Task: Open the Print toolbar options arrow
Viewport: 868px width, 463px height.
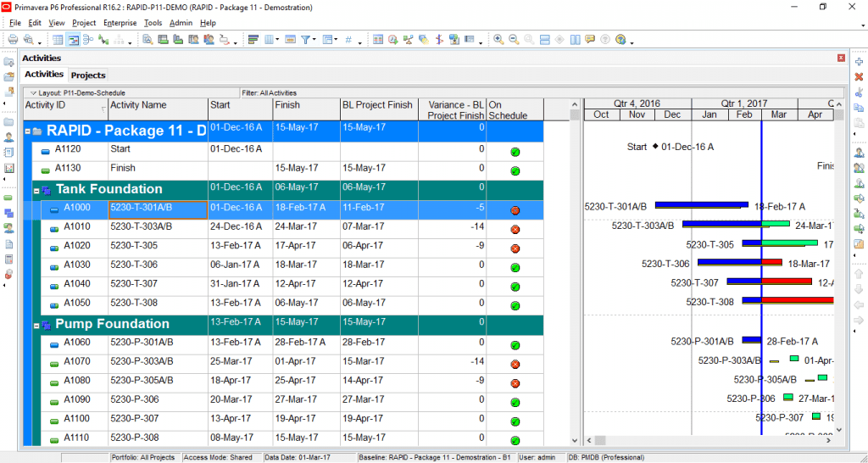Action: [40, 42]
